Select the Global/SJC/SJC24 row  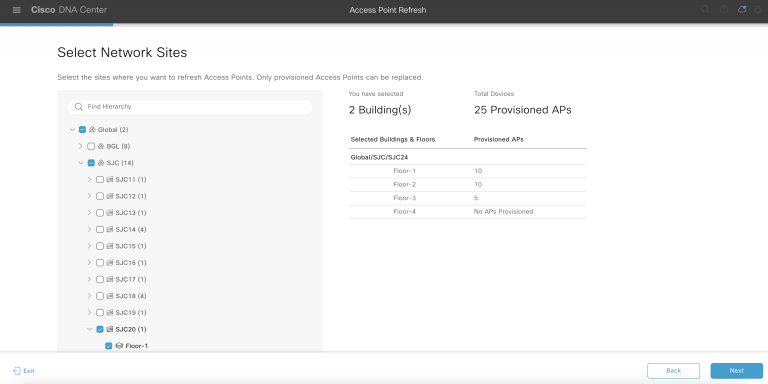(467, 158)
